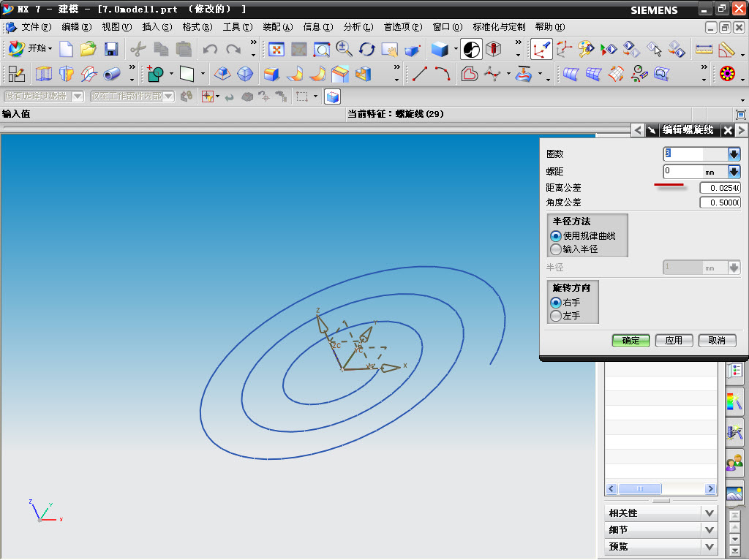Click the 应用 apply button
This screenshot has width=749, height=560.
674,341
